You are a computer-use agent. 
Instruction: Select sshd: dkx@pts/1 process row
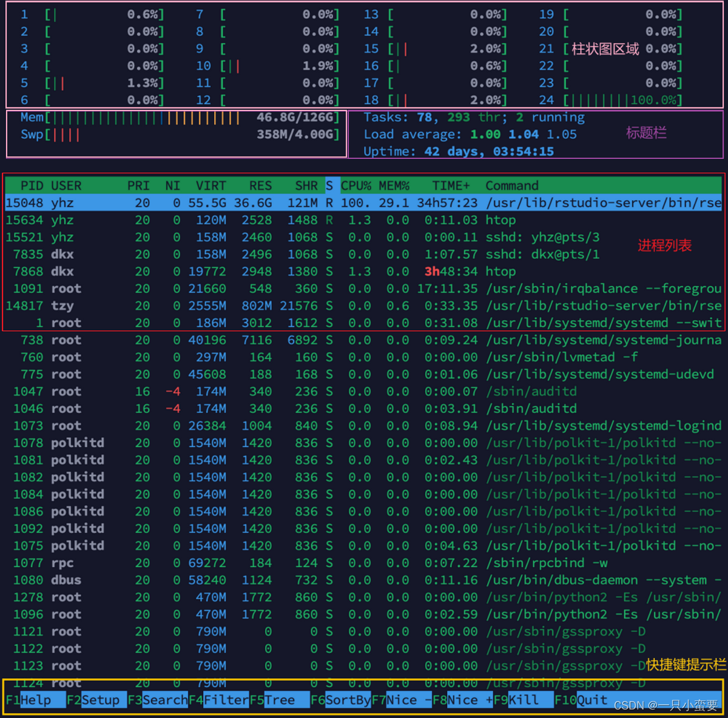pos(363,254)
